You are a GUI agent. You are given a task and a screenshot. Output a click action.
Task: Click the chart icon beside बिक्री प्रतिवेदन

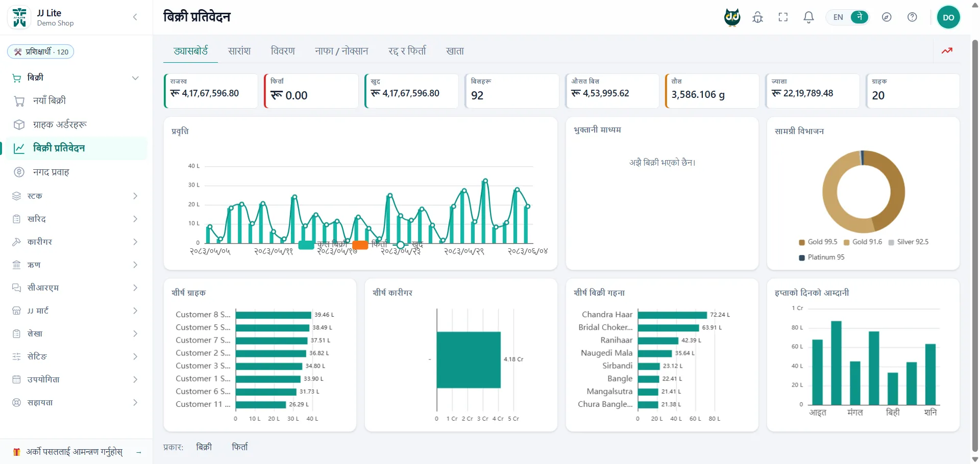click(19, 148)
